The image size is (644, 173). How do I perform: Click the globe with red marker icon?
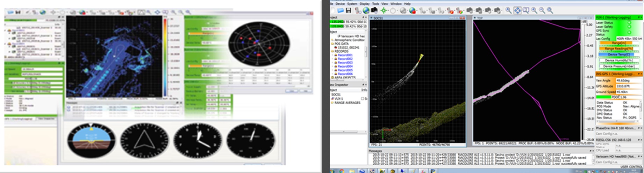(x=413, y=11)
